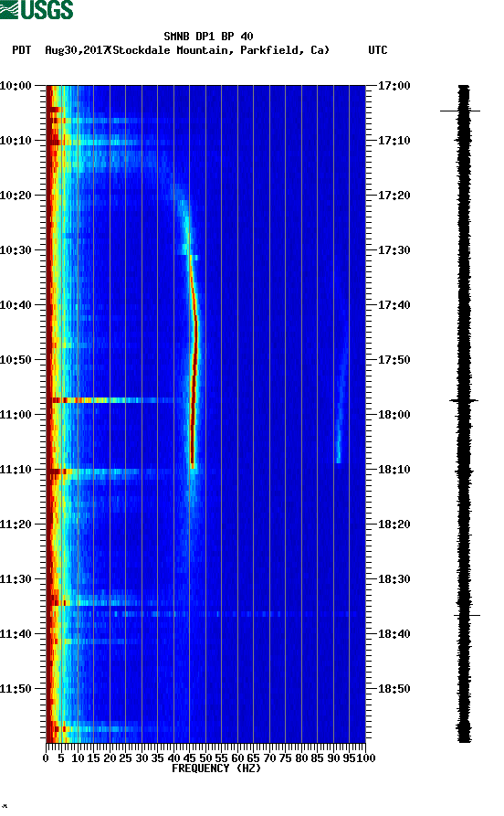Image resolution: width=504 pixels, height=816 pixels.
Task: Click the "PDT" timezone label
Action: pyautogui.click(x=21, y=50)
